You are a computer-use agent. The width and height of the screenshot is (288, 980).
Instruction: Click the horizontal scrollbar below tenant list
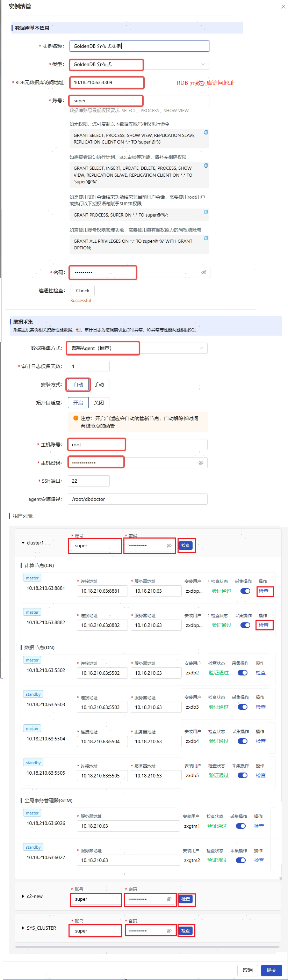148,947
